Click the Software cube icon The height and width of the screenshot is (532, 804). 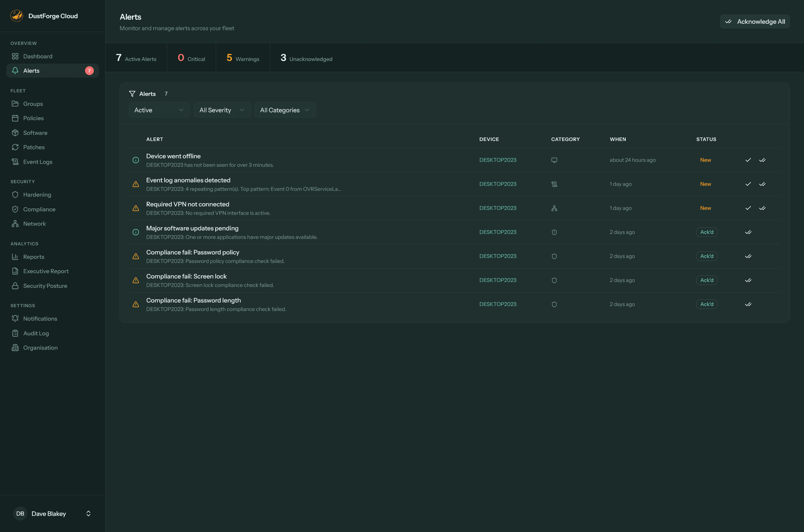16,133
